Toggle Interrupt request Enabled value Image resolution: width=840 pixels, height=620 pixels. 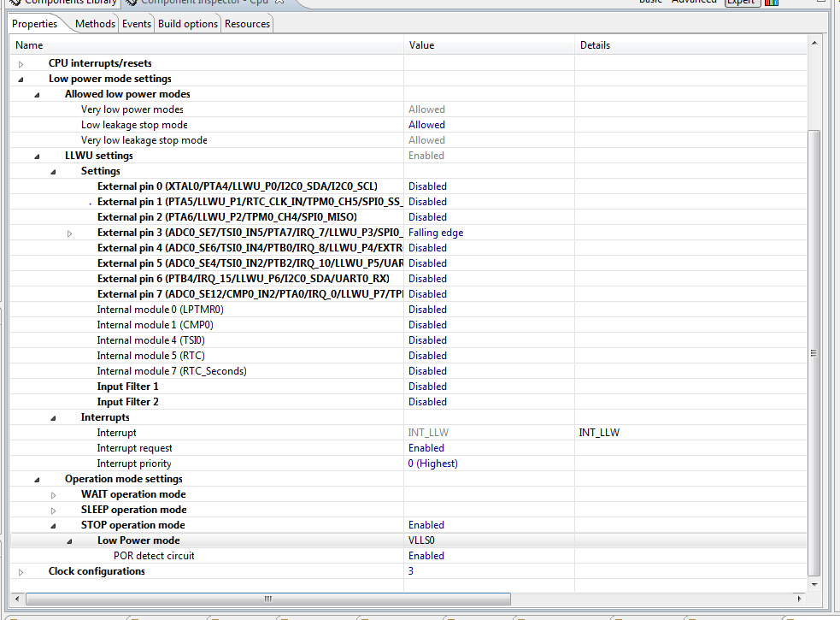[x=426, y=448]
